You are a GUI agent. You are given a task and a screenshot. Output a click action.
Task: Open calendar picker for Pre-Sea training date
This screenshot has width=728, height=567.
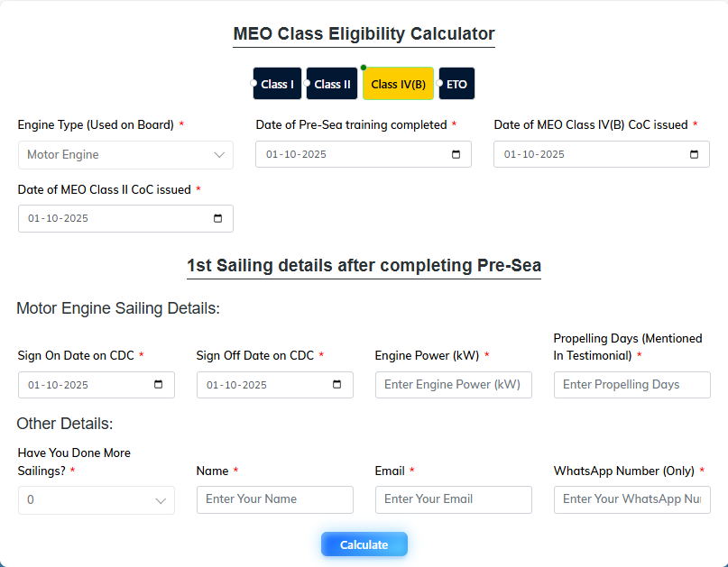[456, 154]
